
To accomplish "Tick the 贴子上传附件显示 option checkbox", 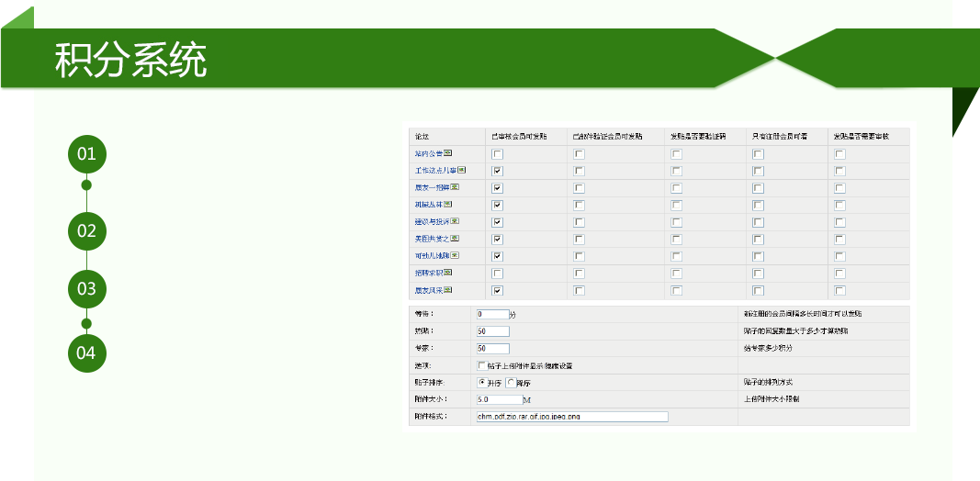I will (x=482, y=365).
